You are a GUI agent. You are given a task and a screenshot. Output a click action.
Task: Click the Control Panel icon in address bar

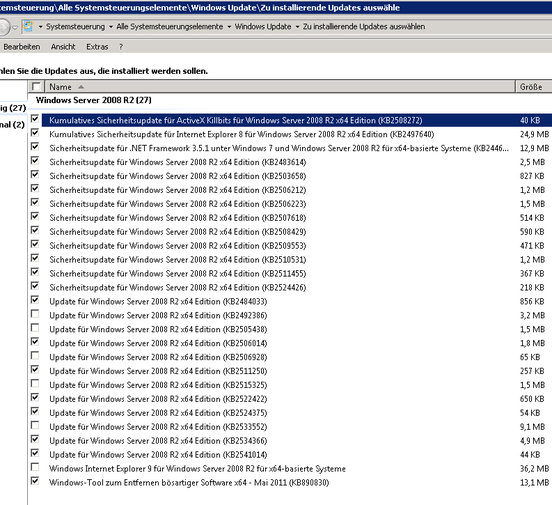[x=28, y=26]
